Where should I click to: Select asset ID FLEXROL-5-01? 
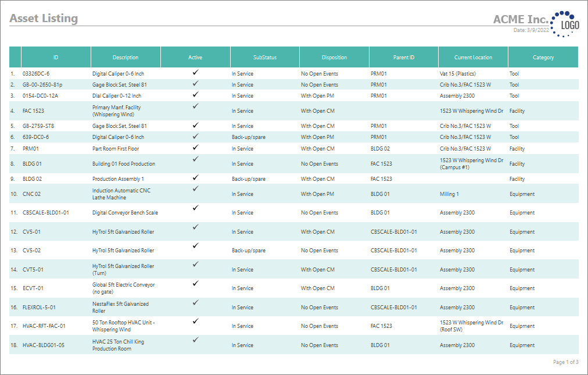point(39,307)
